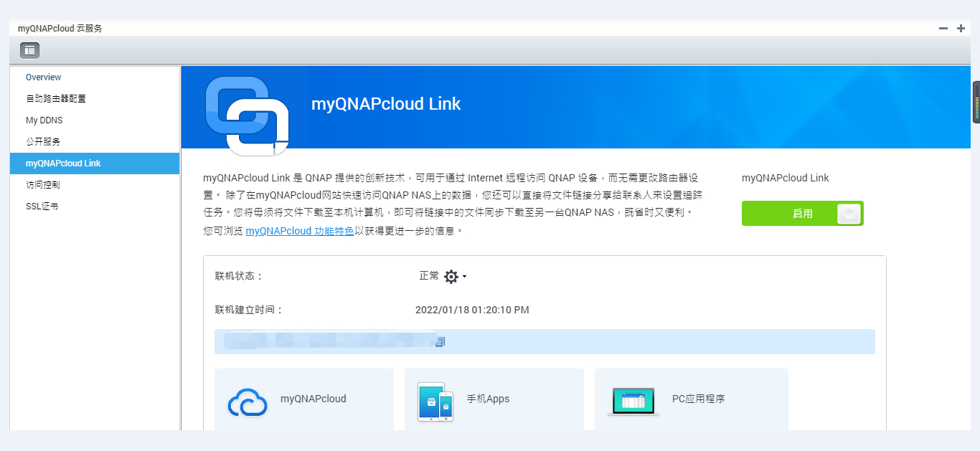Click the resource monitor widget at right edge
This screenshot has height=451, width=980.
976,102
